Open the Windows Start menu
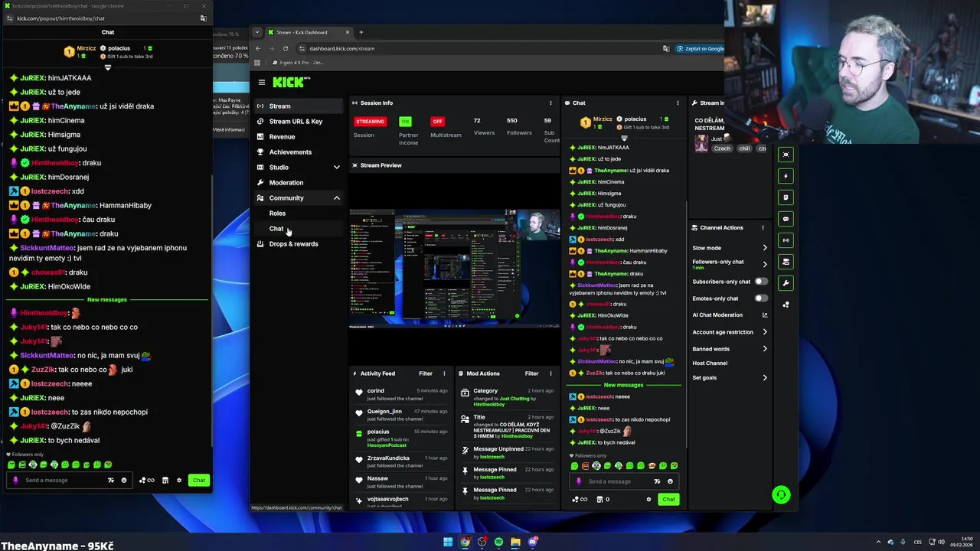Image resolution: width=980 pixels, height=551 pixels. (x=448, y=542)
